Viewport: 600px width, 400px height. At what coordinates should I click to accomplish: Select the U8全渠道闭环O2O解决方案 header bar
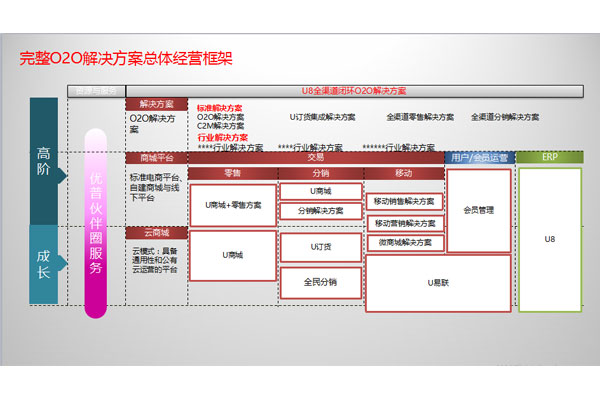[354, 91]
